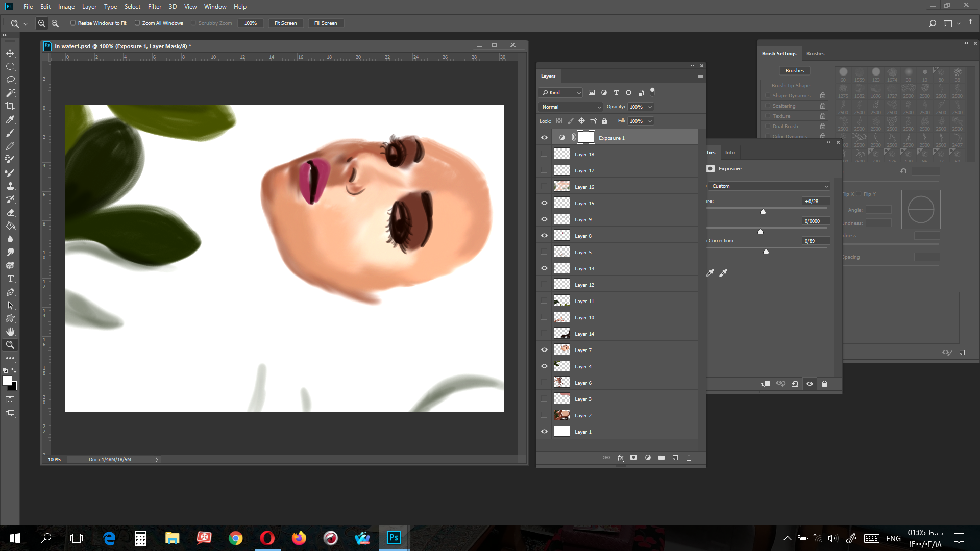The image size is (980, 551).
Task: Open the blend mode Normal dropdown
Action: tap(571, 107)
